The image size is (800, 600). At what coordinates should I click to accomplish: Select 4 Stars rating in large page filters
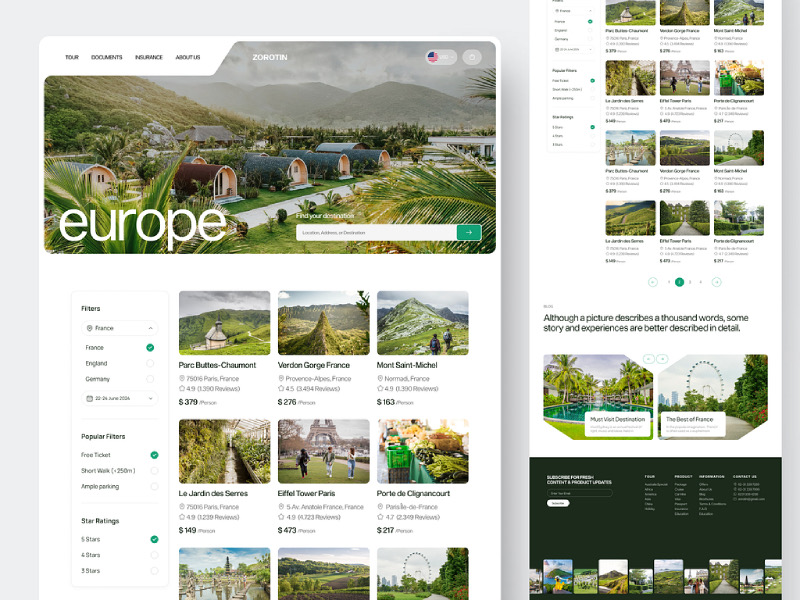pos(154,555)
